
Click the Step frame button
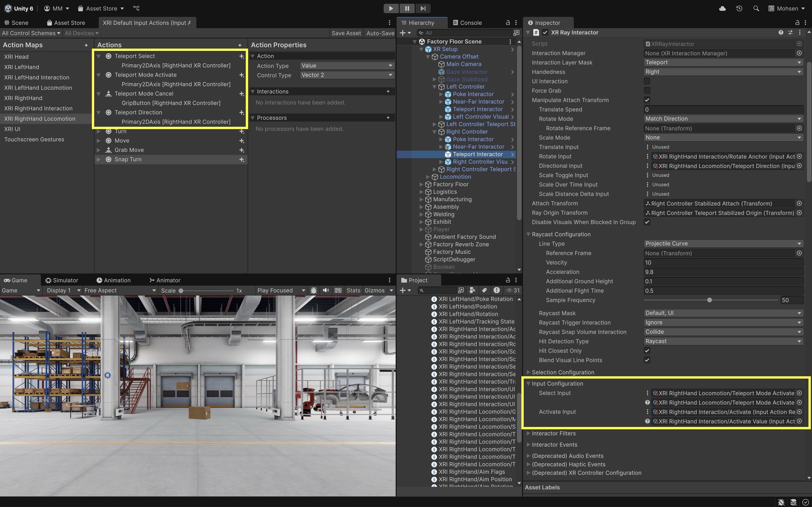coord(423,8)
